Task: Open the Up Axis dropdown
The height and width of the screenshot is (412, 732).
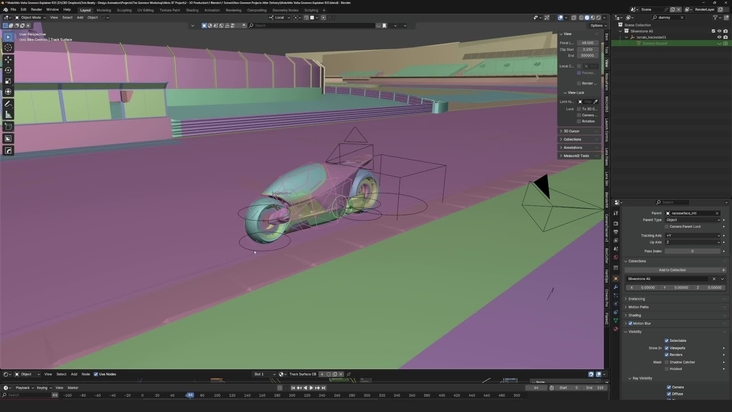Action: tap(693, 242)
